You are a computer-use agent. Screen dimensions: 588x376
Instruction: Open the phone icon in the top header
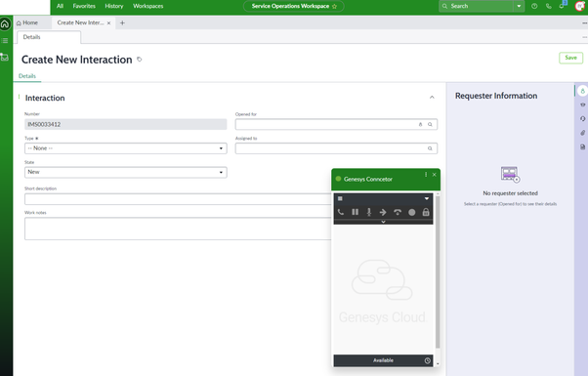coord(549,6)
